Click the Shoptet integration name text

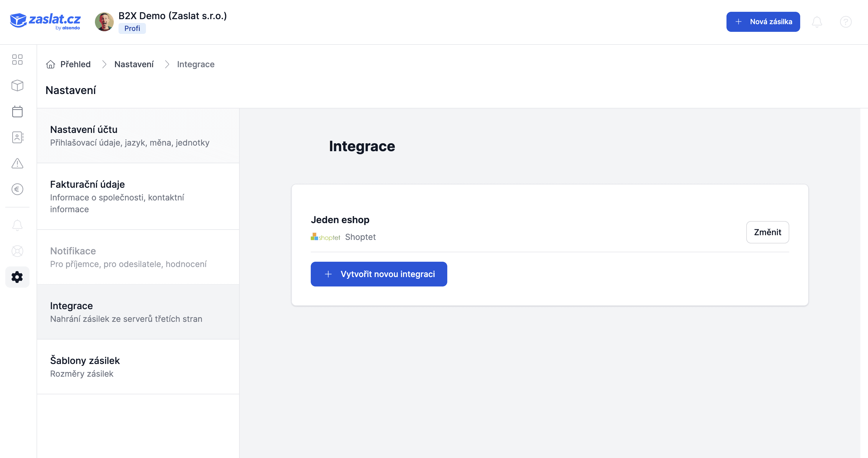(x=360, y=237)
